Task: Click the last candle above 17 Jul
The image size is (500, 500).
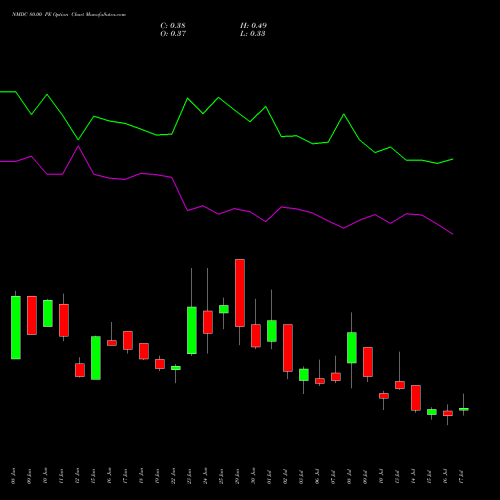Action: pyautogui.click(x=464, y=409)
